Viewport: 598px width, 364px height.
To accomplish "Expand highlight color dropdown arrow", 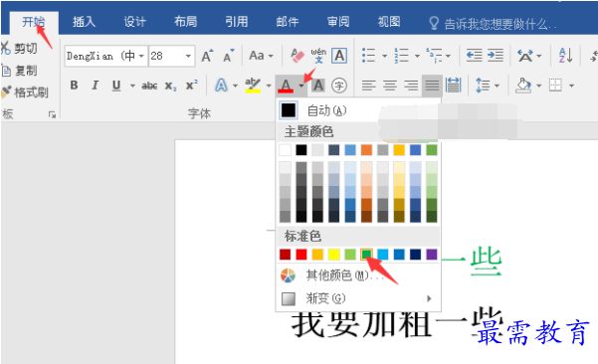I will pyautogui.click(x=269, y=86).
